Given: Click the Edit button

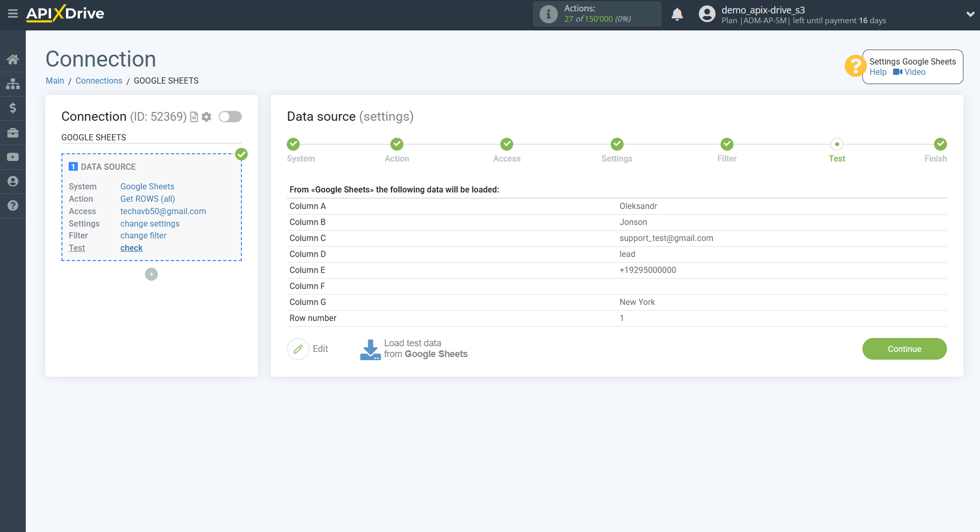Looking at the screenshot, I should pos(308,349).
